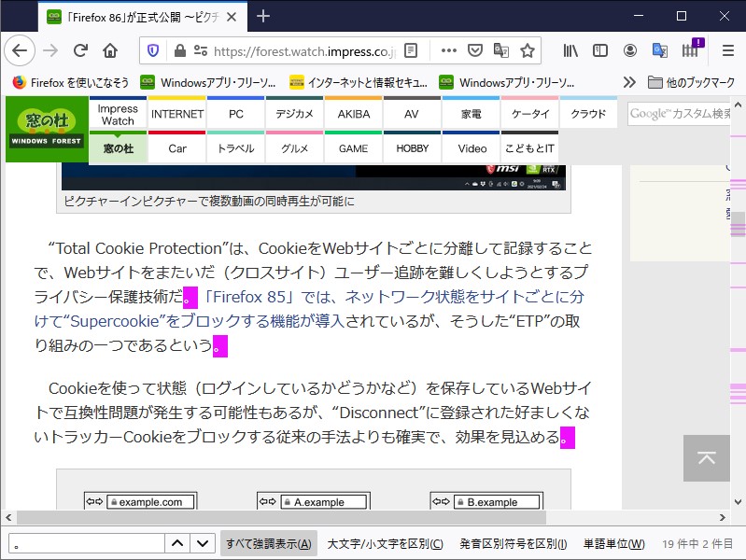Open a new tab

coord(263,17)
